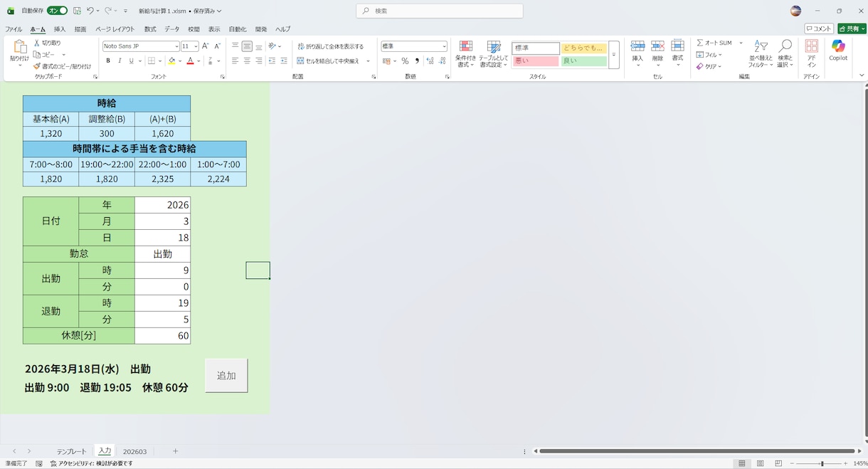This screenshot has height=469, width=868.
Task: Open the Add-ins (アドイン) button
Action: coord(811,54)
